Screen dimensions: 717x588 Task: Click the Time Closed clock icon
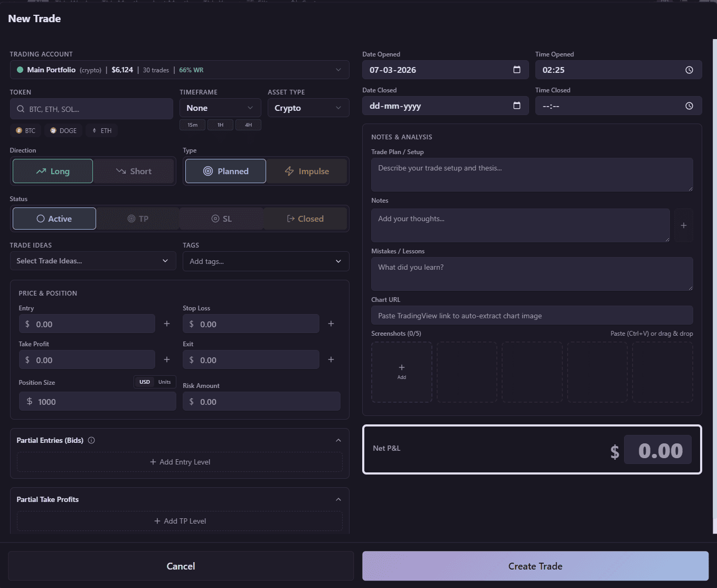pyautogui.click(x=689, y=106)
